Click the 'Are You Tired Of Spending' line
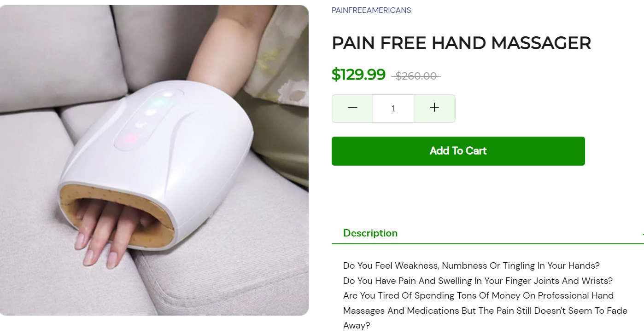This screenshot has height=334, width=644. (x=478, y=295)
